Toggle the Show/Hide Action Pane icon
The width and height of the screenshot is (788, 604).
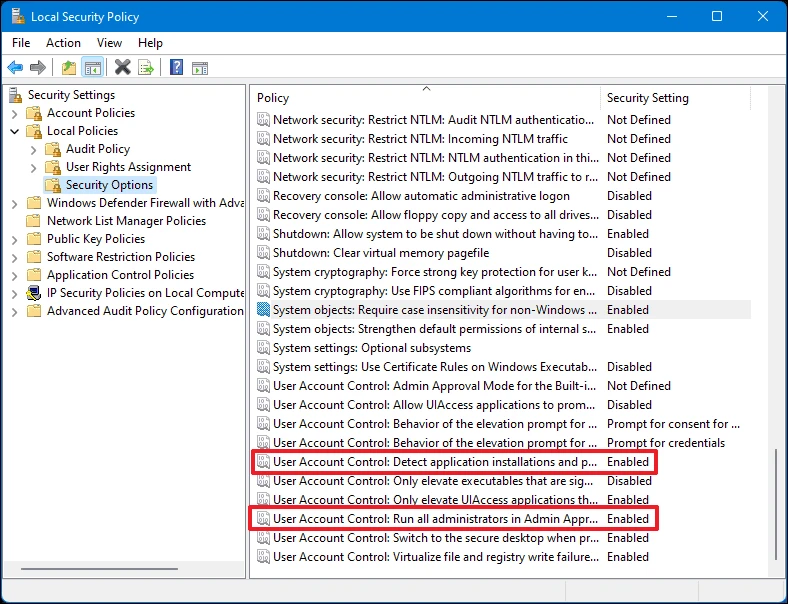pyautogui.click(x=200, y=68)
